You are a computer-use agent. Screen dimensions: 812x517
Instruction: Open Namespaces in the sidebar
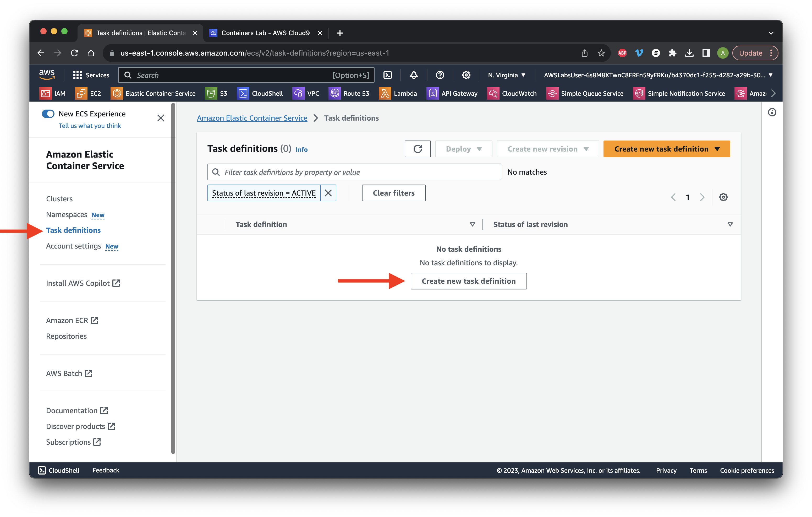click(x=67, y=215)
